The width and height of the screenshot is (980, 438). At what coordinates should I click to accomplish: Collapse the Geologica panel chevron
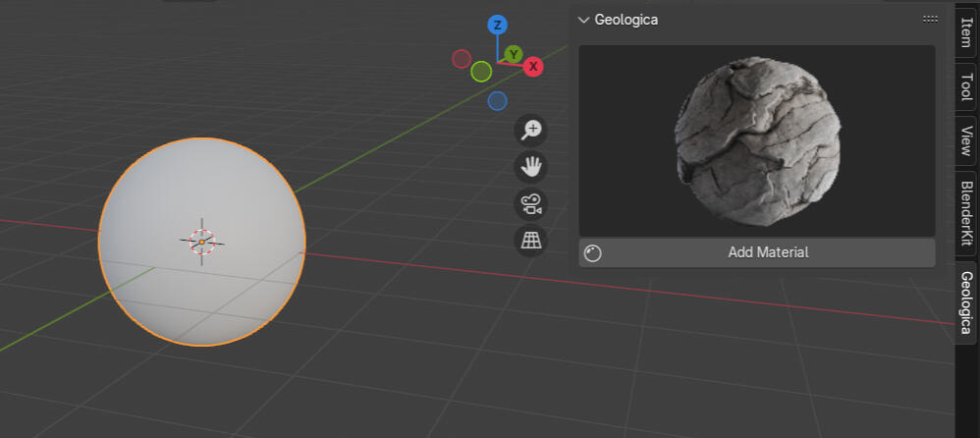[584, 20]
